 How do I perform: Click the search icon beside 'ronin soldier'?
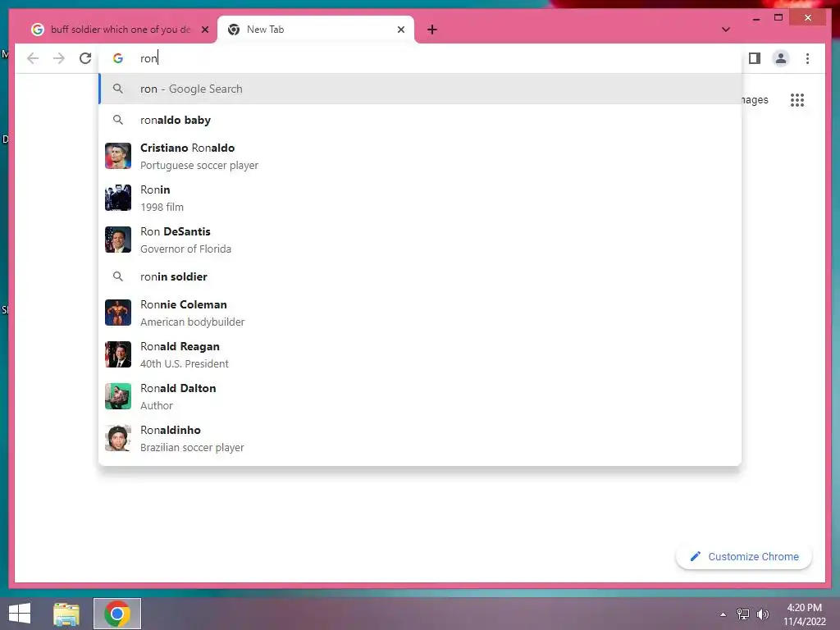coord(118,276)
